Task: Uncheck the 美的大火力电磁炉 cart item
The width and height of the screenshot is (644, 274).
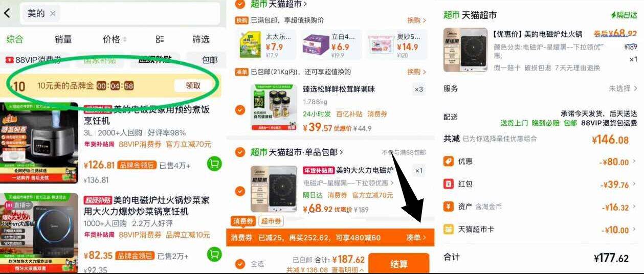Action: (x=239, y=191)
